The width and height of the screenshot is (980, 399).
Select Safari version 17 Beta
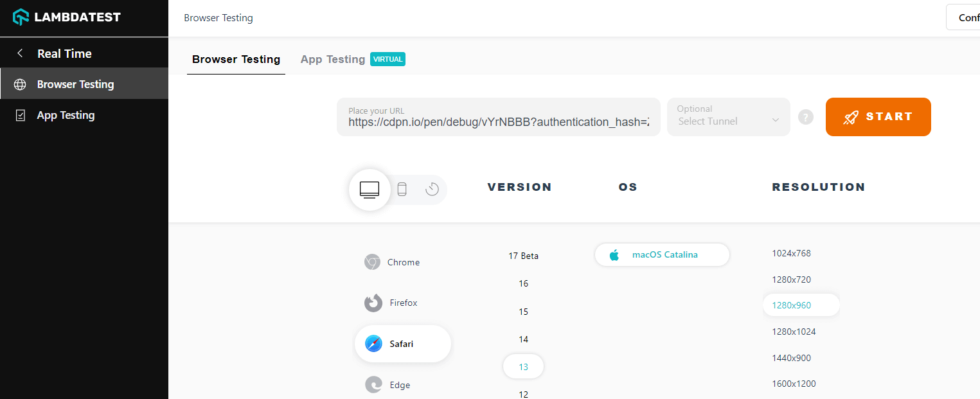tap(523, 256)
